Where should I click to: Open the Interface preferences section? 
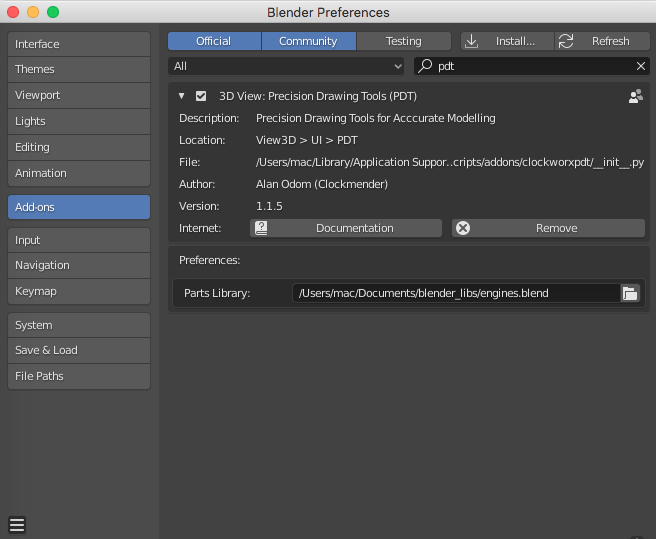[79, 44]
